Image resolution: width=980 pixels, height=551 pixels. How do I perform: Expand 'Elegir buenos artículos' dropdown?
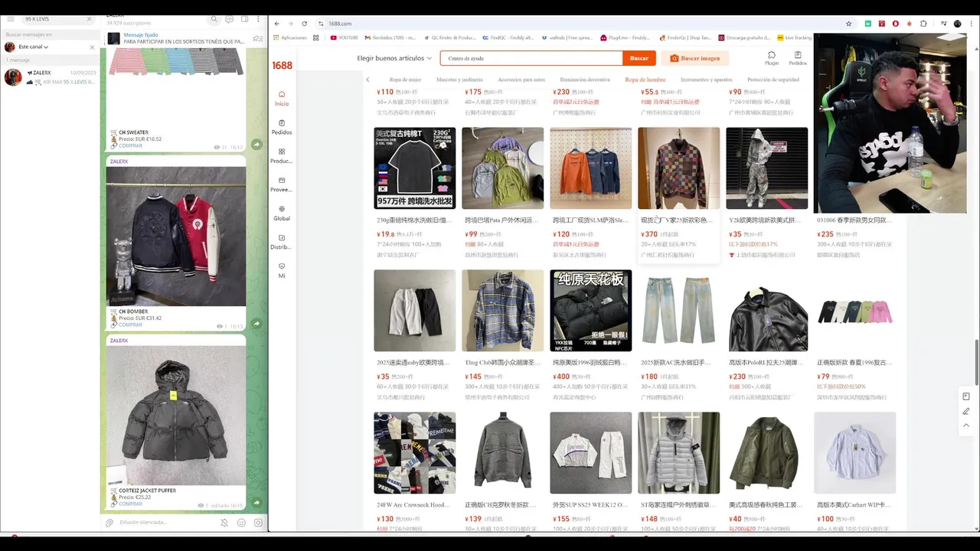pyautogui.click(x=394, y=58)
